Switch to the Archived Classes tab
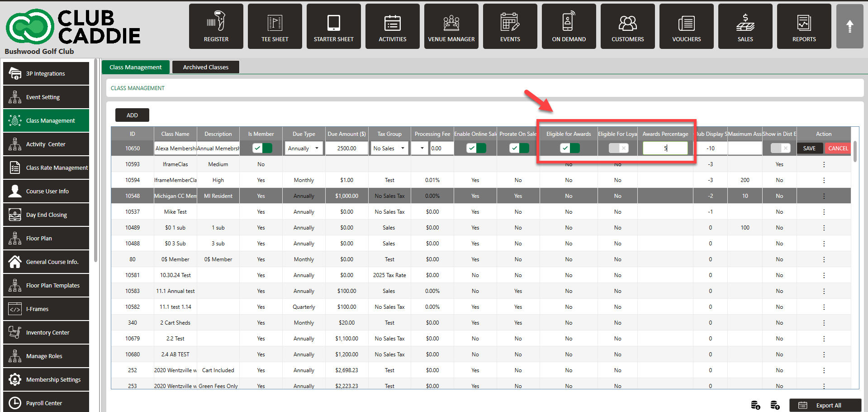 tap(205, 67)
